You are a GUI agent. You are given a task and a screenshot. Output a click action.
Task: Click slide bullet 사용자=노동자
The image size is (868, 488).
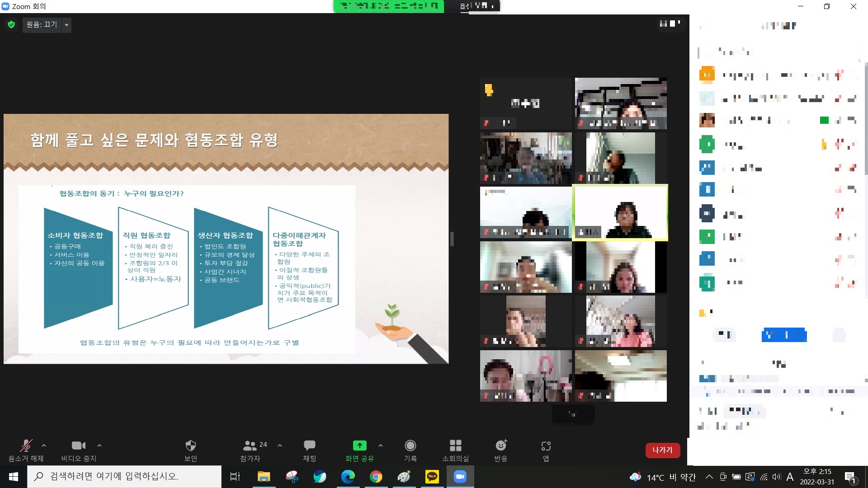click(x=156, y=279)
